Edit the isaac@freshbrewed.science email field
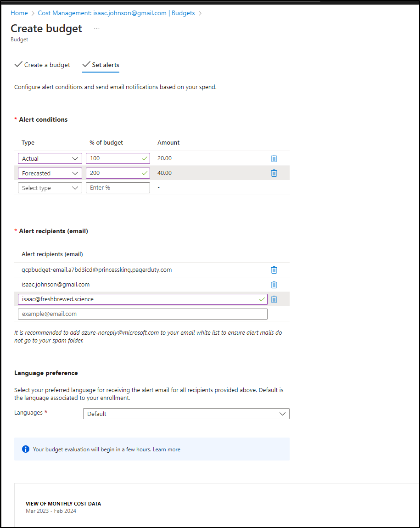This screenshot has width=420, height=528. pos(143,299)
